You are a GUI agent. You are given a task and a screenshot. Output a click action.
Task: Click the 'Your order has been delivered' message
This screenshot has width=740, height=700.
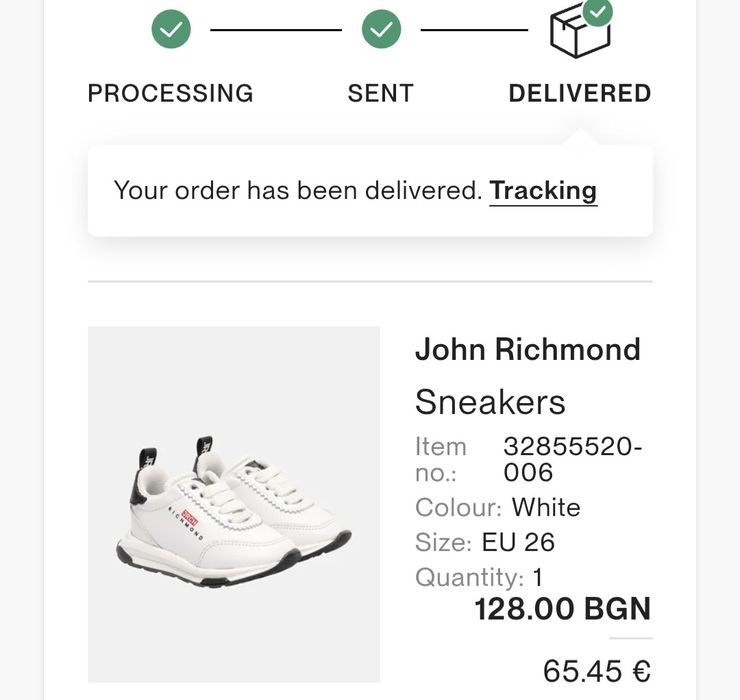pos(298,190)
